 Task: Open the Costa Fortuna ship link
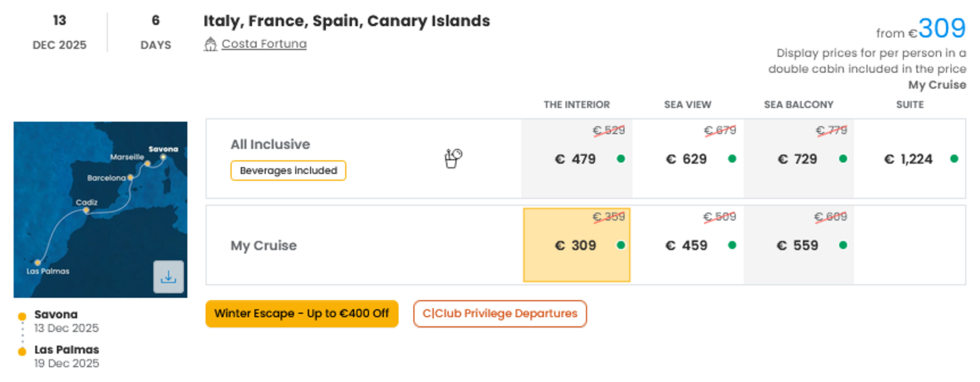pyautogui.click(x=264, y=44)
